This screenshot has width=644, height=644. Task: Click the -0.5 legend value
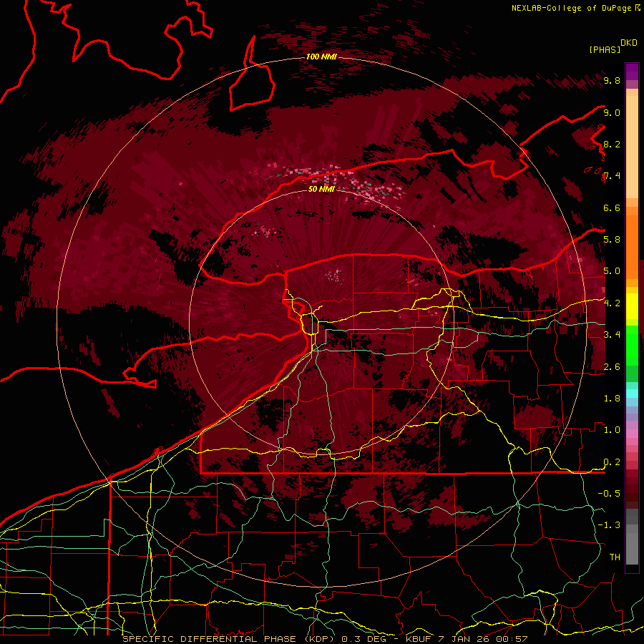pos(609,493)
